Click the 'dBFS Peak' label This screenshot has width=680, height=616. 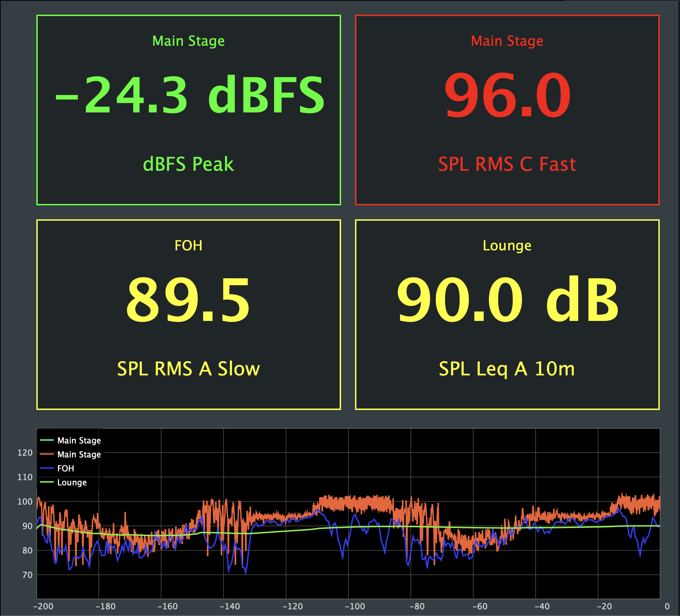coord(188,164)
